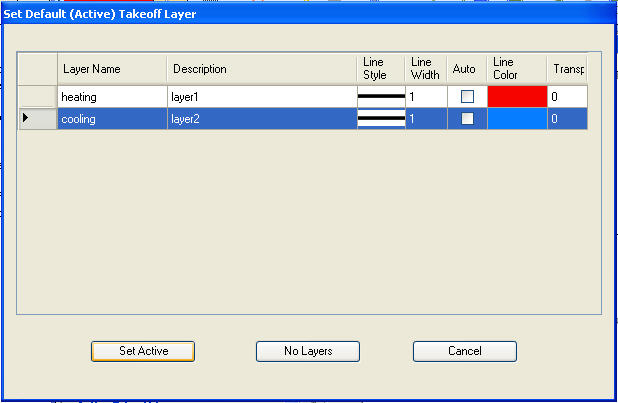Click the Description column header
Viewport: 618px width, 403px height.
pos(261,69)
